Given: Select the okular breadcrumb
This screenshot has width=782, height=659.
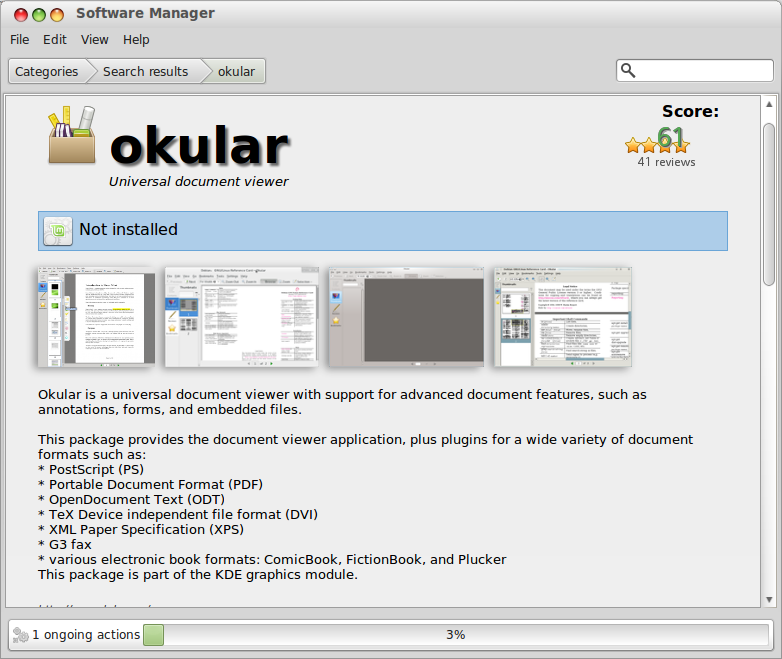Looking at the screenshot, I should [236, 71].
